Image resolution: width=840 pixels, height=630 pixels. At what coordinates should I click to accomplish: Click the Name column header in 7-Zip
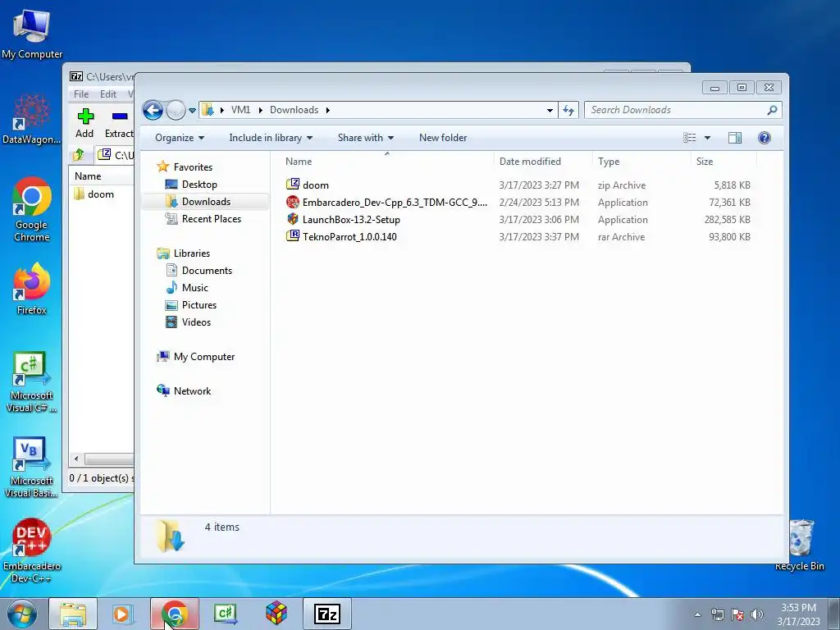[x=88, y=176]
